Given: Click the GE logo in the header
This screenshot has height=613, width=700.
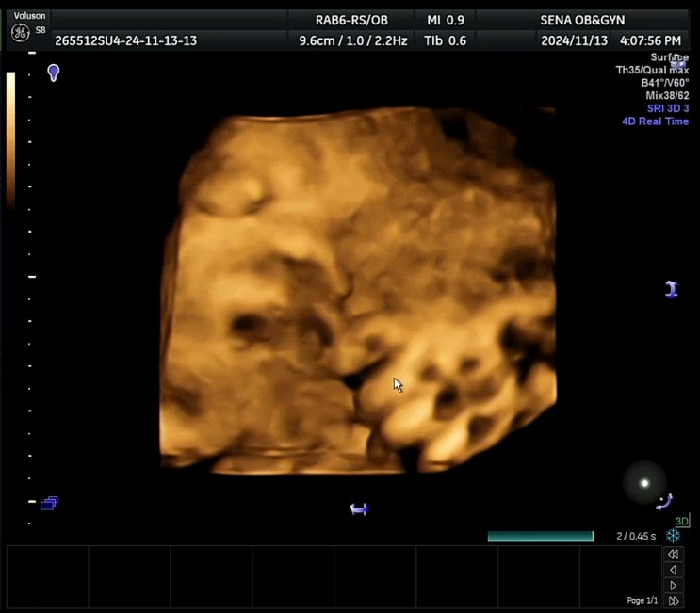Looking at the screenshot, I should pos(19,33).
